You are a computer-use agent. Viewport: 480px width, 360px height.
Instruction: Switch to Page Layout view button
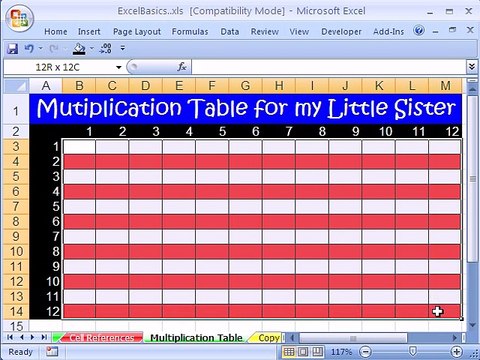point(303,352)
